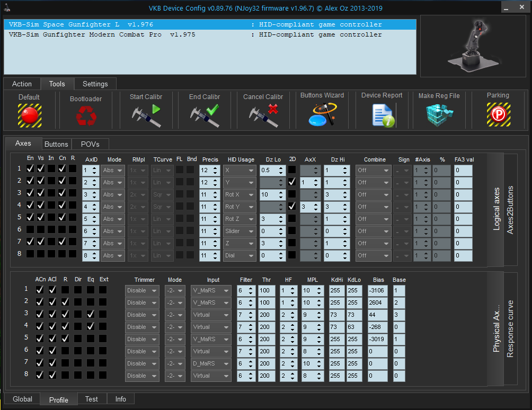This screenshot has height=410, width=532.
Task: Open Input dropdown for physical axis 3
Action: coord(211,315)
